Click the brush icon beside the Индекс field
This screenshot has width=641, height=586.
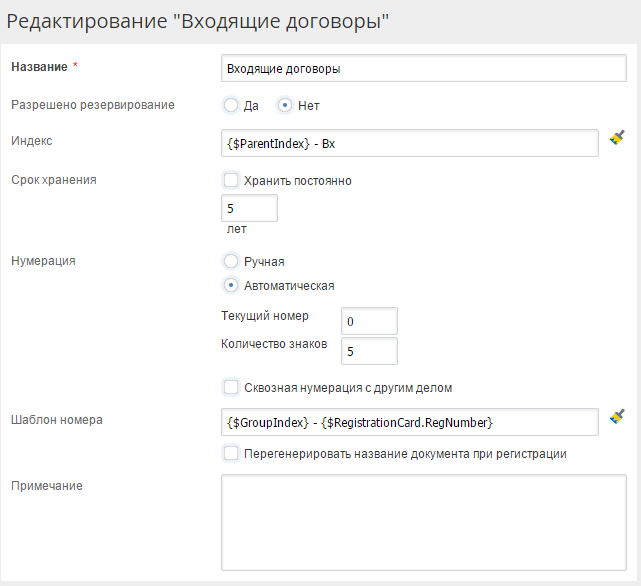coord(617,139)
